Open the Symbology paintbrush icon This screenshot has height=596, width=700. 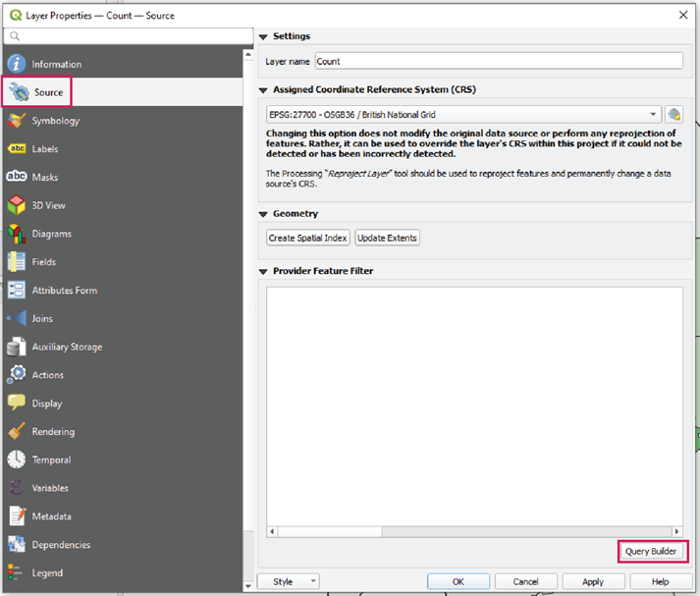click(x=17, y=121)
